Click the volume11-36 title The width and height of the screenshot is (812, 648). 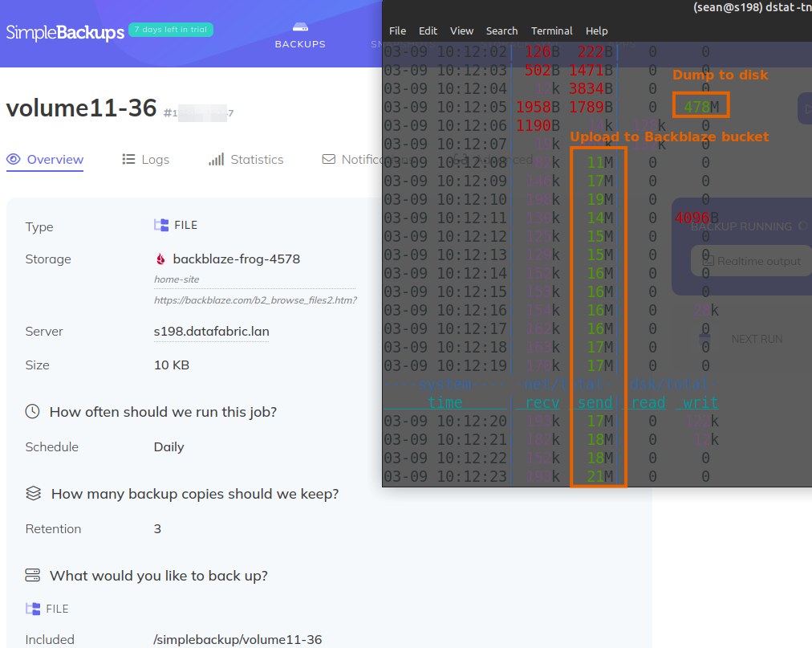tap(81, 108)
